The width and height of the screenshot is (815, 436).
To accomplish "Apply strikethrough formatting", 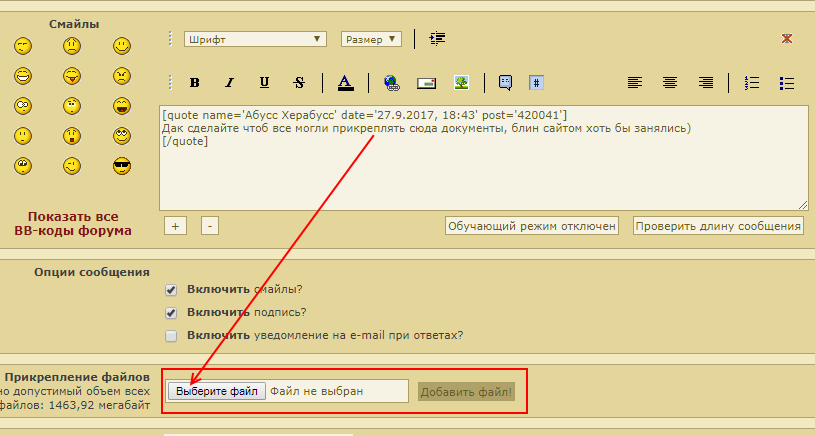I will pyautogui.click(x=299, y=83).
